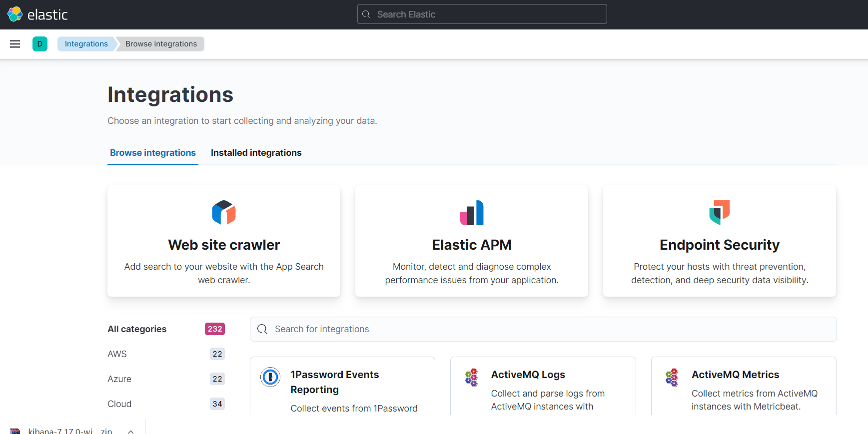Go to Integrations breadcrumb
The width and height of the screenshot is (868, 434).
click(86, 44)
